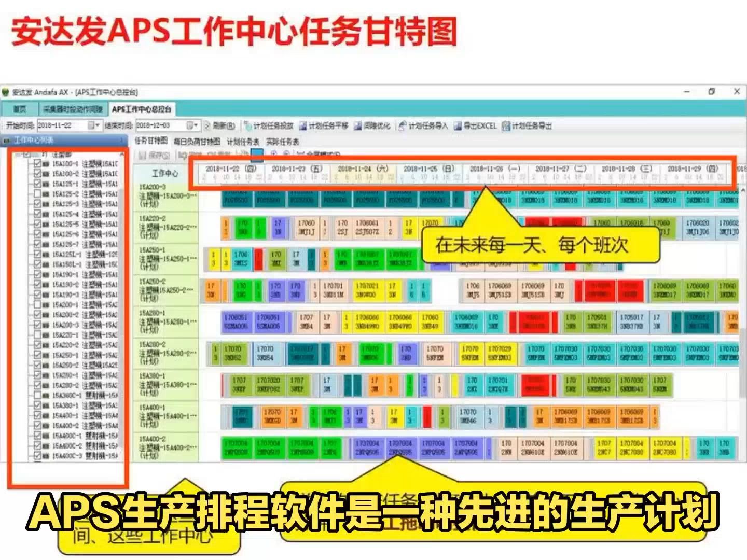Click the 2018-11-26 (一) date header

(x=495, y=169)
